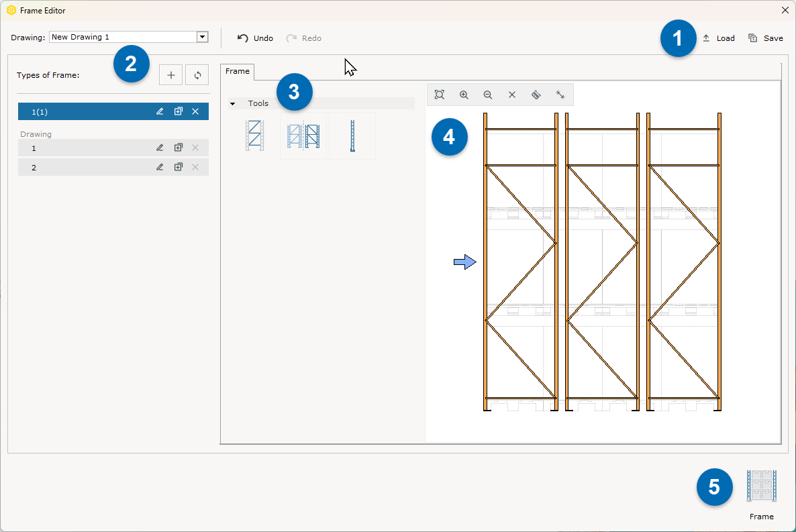Click the Load button
Viewport: 796px width, 532px height.
click(719, 38)
